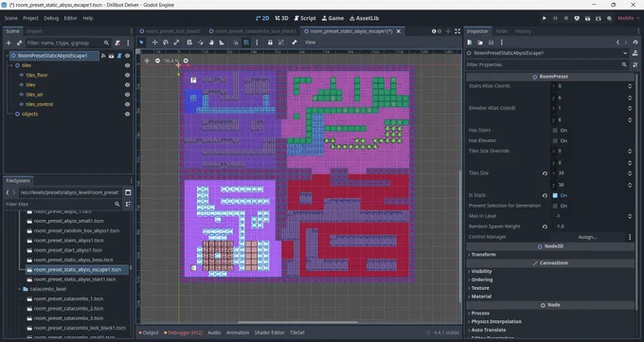Viewport: 644px width, 342px height.
Task: Collapse the root RoomPresetStaticAbyssEscape1 tree arrow
Action: pos(7,56)
